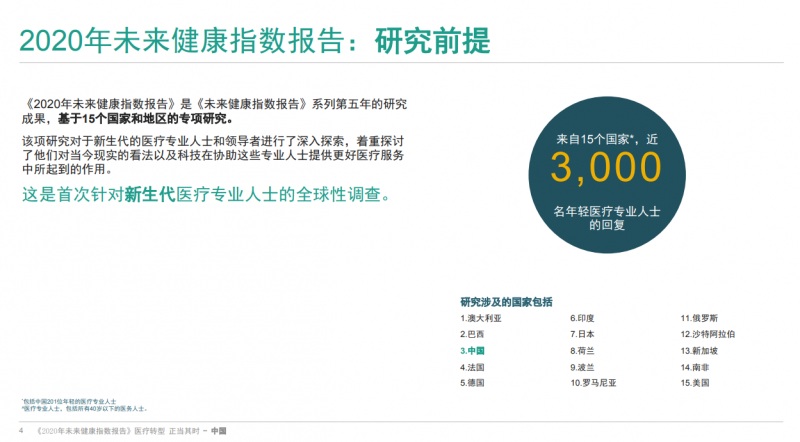Image resolution: width=800 pixels, height=442 pixels.
Task: Click the highlighted country 3.中国
Action: pyautogui.click(x=474, y=351)
